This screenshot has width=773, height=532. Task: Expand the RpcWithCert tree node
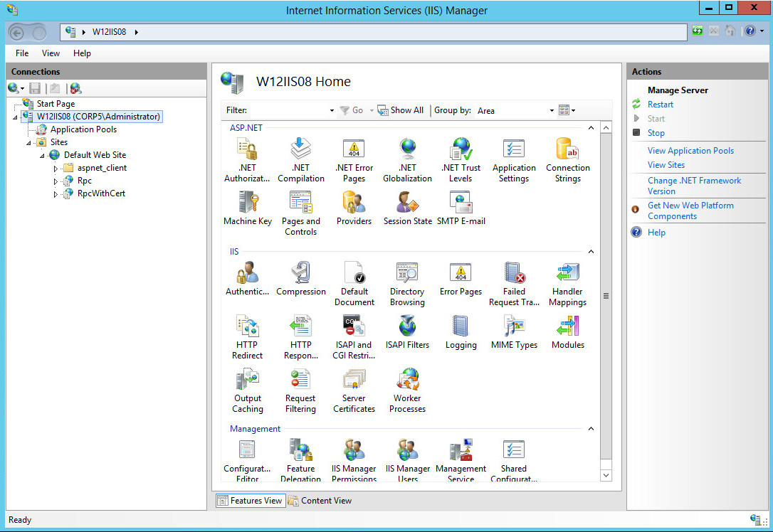[56, 194]
